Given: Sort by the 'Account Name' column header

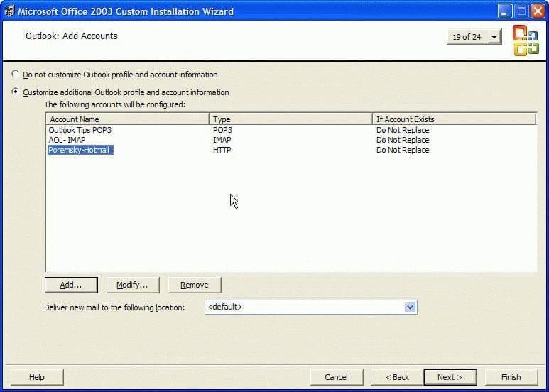Looking at the screenshot, I should 127,119.
